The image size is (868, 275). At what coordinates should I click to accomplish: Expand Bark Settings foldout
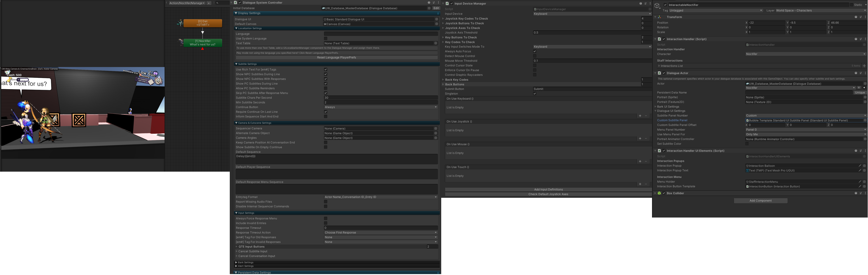click(x=236, y=262)
